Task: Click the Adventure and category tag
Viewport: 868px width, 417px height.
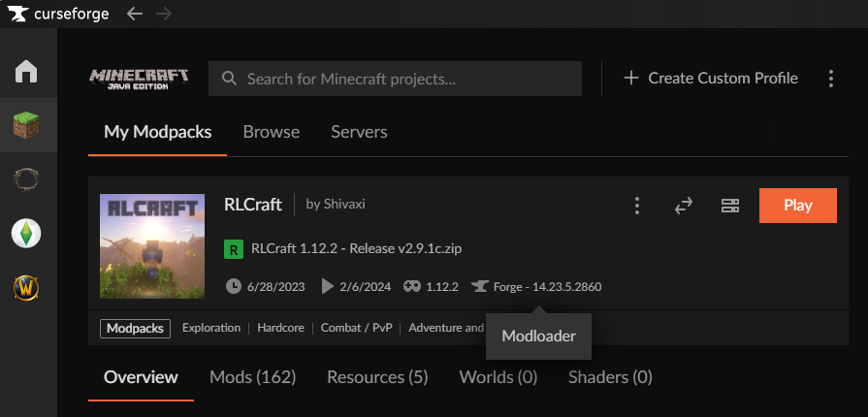Action: (446, 328)
